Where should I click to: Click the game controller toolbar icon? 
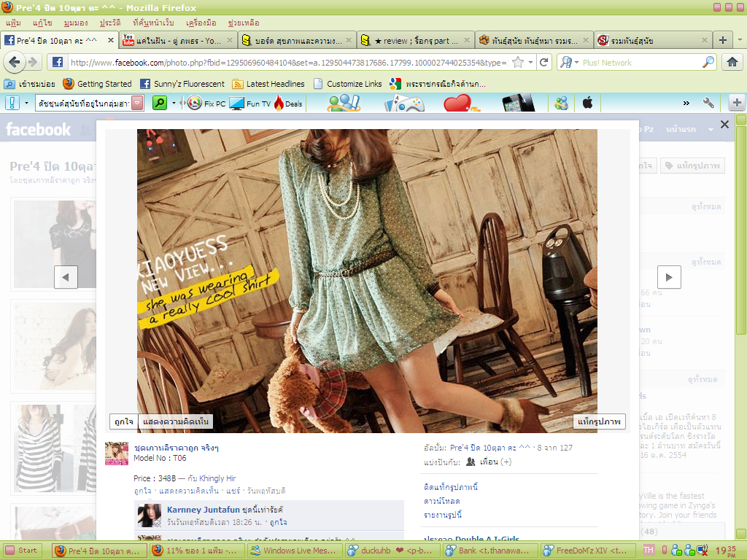pyautogui.click(x=404, y=103)
